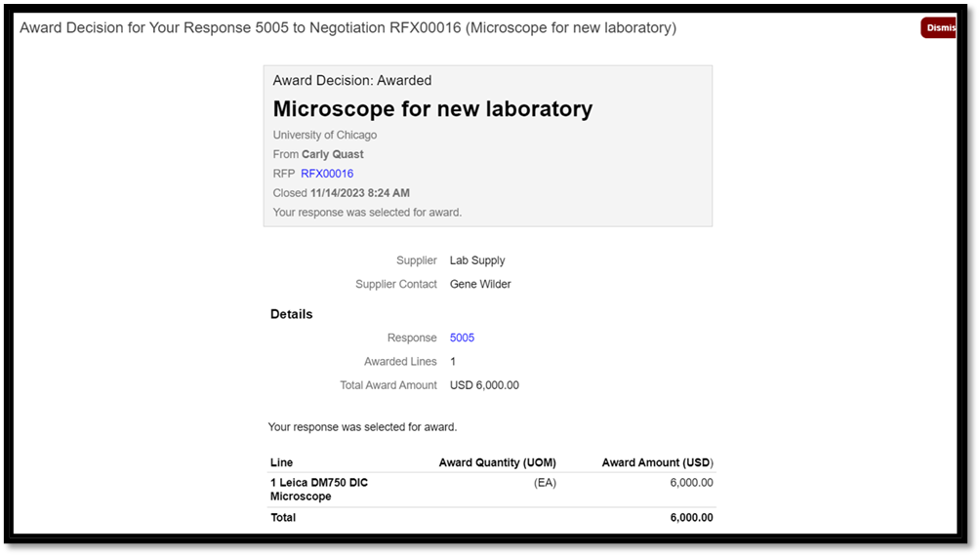Select the Leica DM750 DIC Microscope line
This screenshot has width=980, height=556.
(x=318, y=490)
